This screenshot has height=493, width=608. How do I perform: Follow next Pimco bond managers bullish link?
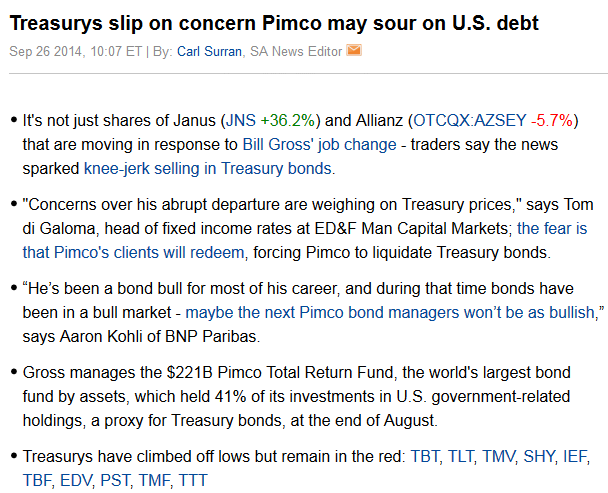point(392,313)
